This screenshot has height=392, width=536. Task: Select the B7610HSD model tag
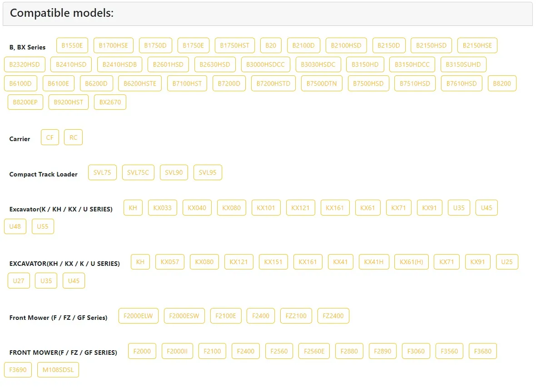(462, 83)
